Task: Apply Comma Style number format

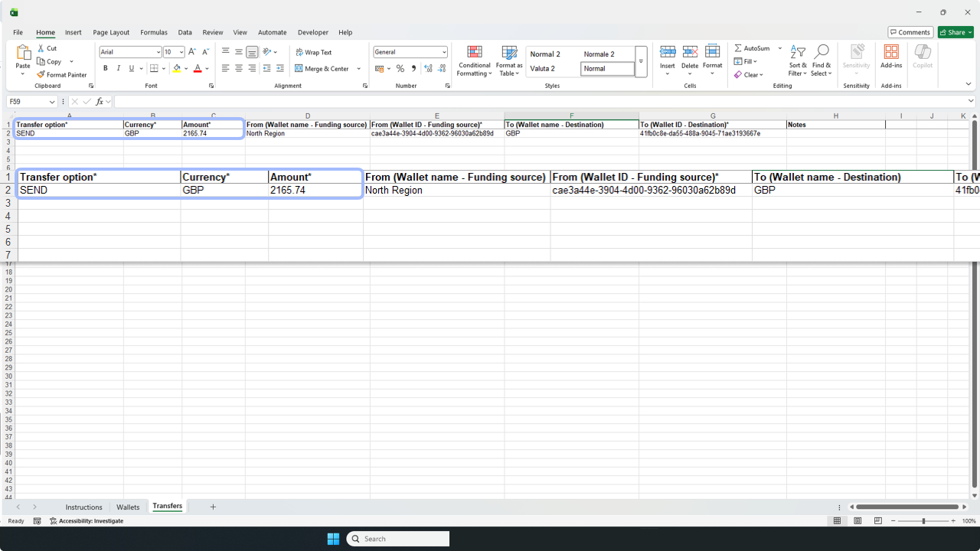Action: click(x=413, y=69)
